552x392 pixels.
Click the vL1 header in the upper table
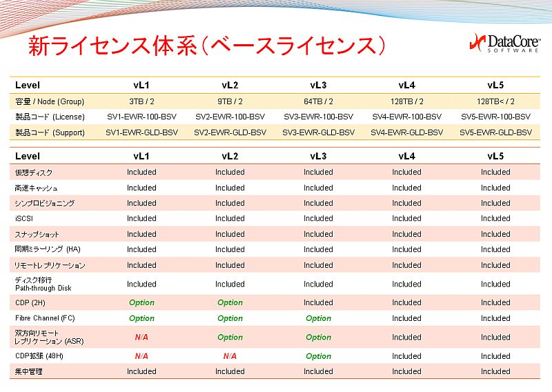pos(141,86)
